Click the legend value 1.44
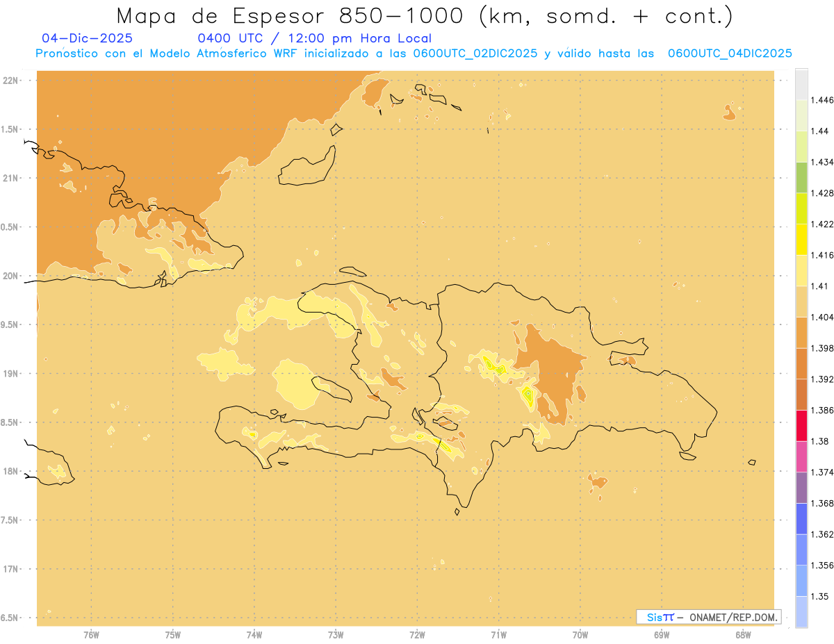The height and width of the screenshot is (644, 834). pyautogui.click(x=819, y=131)
